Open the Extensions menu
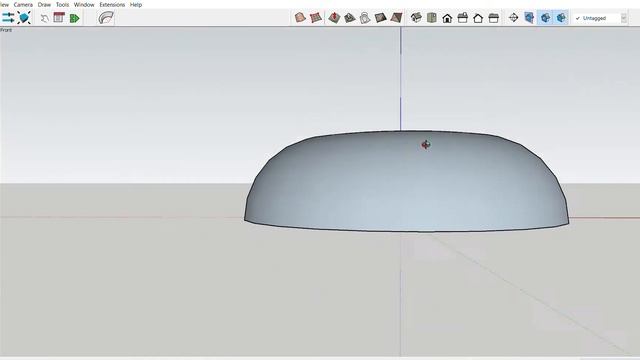The width and height of the screenshot is (640, 360). (112, 4)
